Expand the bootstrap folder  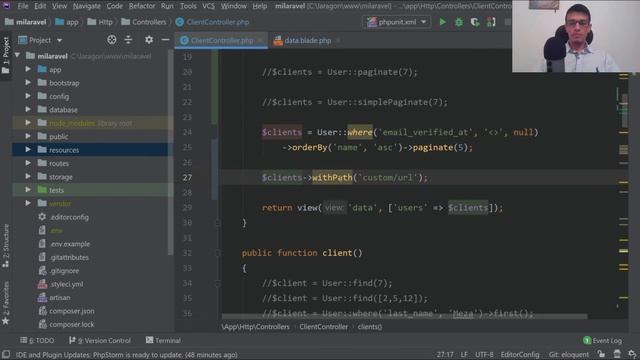point(28,83)
